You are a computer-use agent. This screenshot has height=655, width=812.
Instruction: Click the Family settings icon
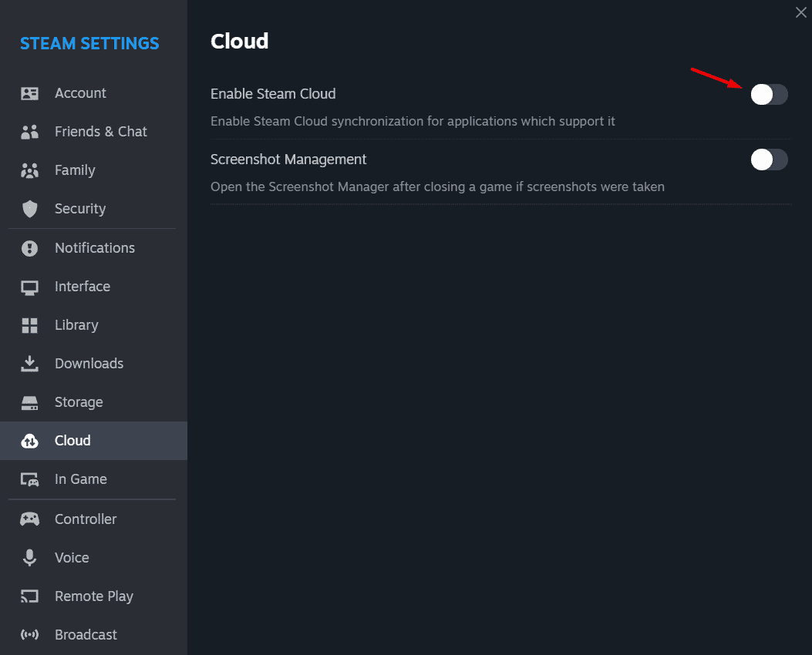click(29, 170)
